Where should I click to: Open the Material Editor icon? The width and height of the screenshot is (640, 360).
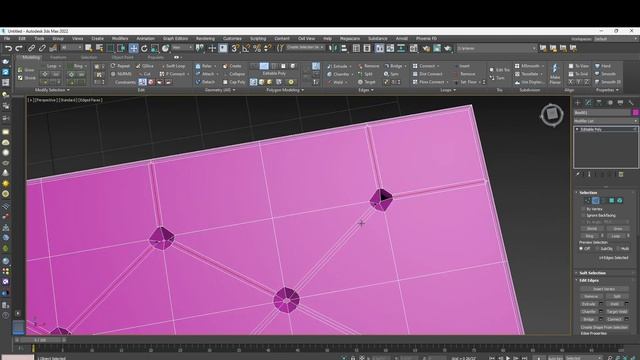413,48
